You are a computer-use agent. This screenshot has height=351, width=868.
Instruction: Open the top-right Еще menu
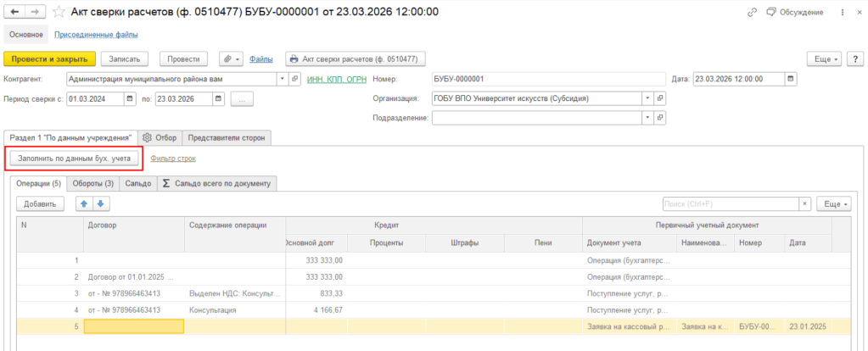(827, 58)
